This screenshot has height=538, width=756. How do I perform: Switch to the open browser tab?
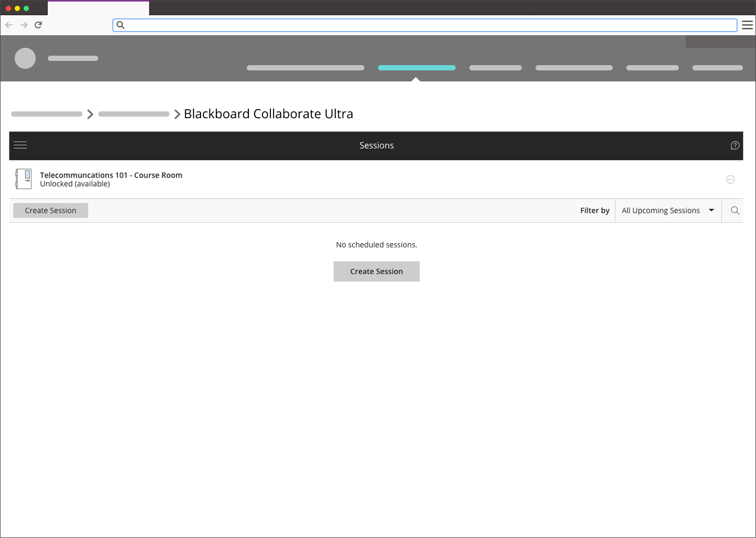(x=98, y=8)
